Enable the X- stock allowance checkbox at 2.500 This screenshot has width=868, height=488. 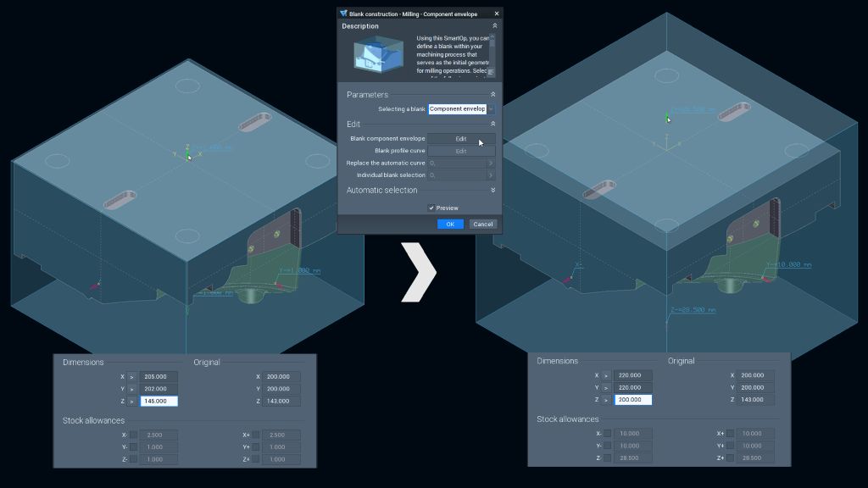[x=133, y=435]
